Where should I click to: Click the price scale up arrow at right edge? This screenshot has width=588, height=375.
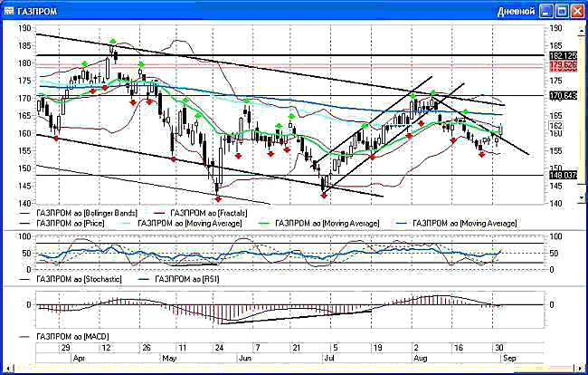coord(582,33)
